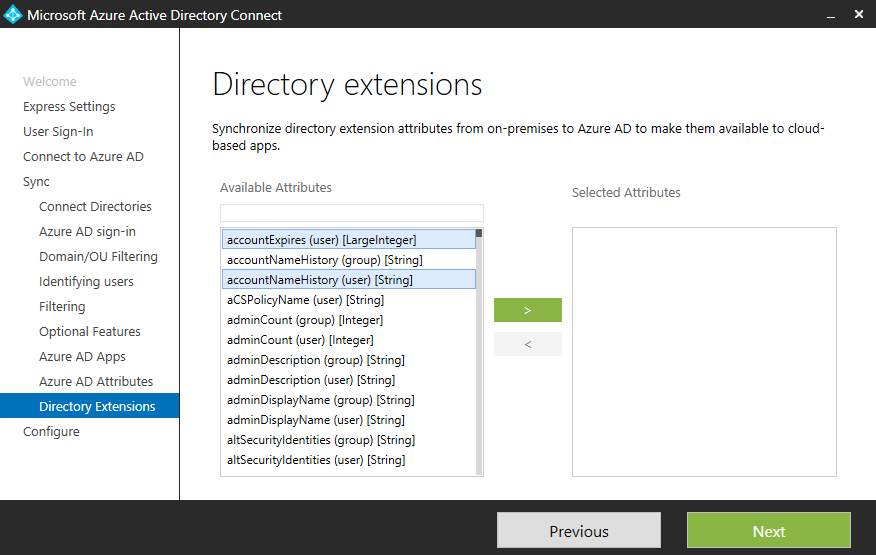Click the Next button

point(768,531)
